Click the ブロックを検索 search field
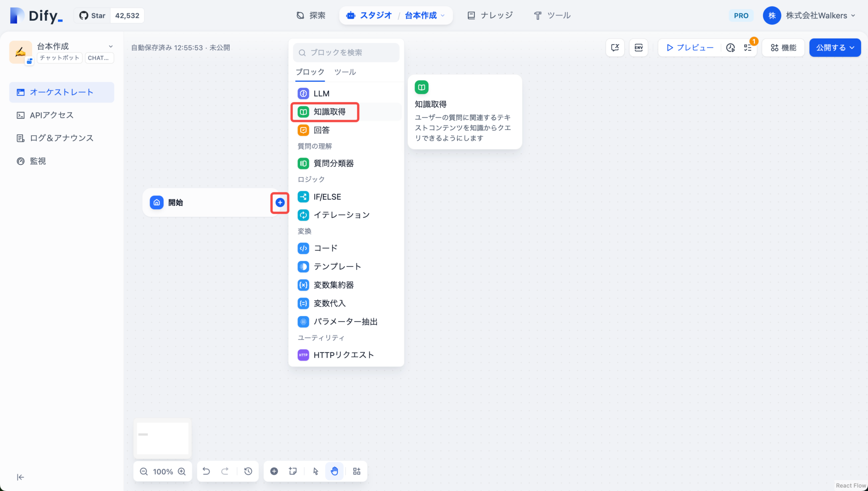 tap(346, 52)
